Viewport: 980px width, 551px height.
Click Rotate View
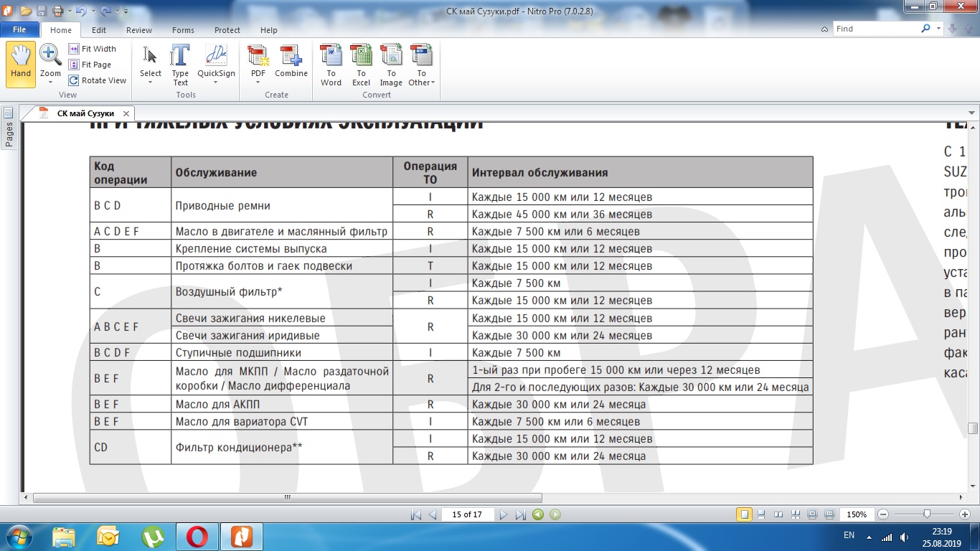(98, 80)
